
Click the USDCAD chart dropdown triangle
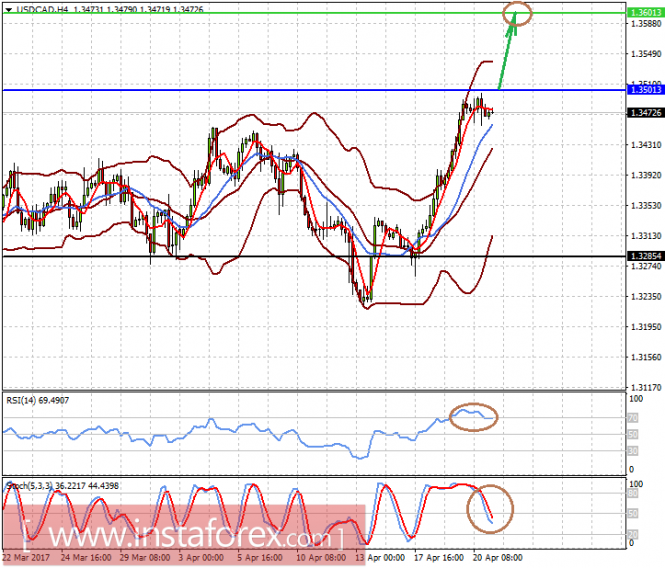[8, 9]
